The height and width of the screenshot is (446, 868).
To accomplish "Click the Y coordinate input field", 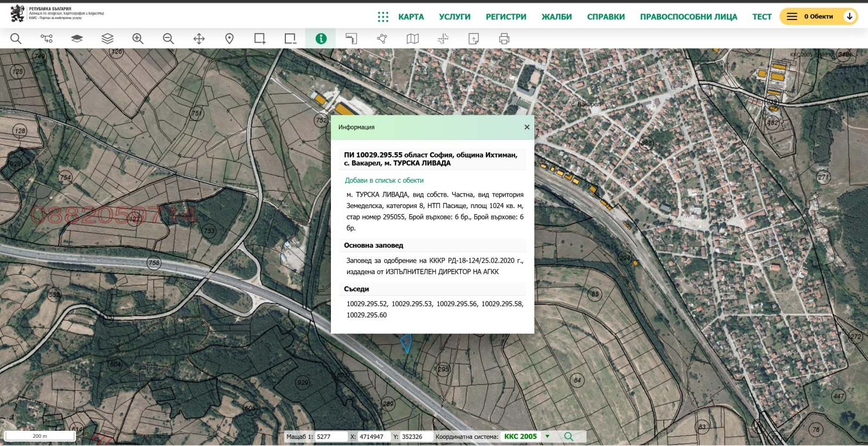I will (416, 436).
